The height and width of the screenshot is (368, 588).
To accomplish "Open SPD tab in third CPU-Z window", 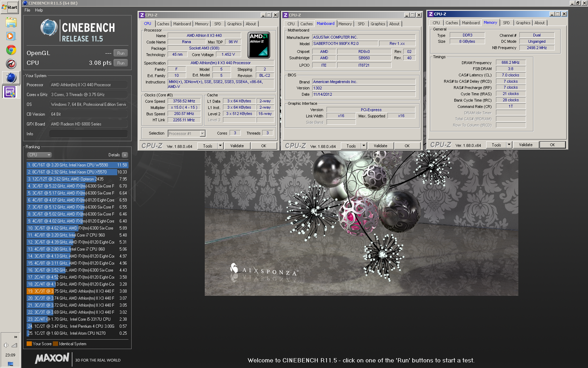I will 506,23.
